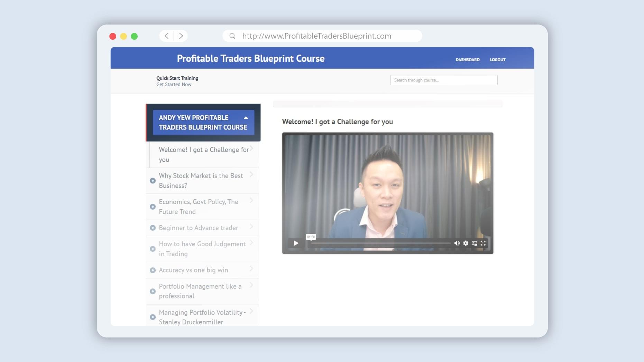Enable picture-in-picture mode on the video
The height and width of the screenshot is (362, 644).
coord(475,243)
